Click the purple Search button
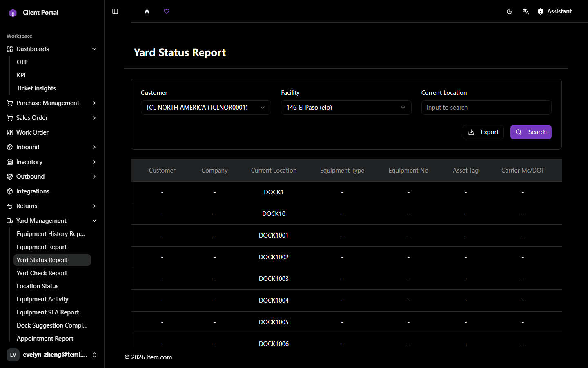 tap(531, 132)
